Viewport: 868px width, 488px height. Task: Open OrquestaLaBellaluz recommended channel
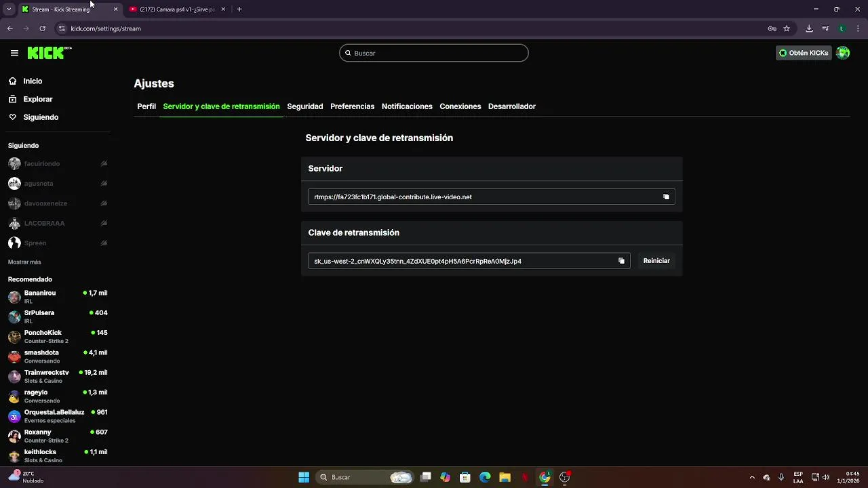click(x=58, y=416)
